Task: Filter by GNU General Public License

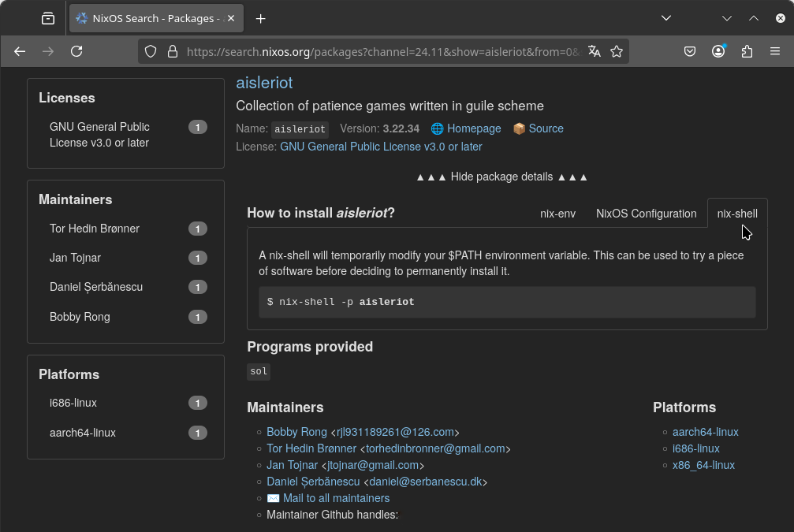Action: pos(99,135)
